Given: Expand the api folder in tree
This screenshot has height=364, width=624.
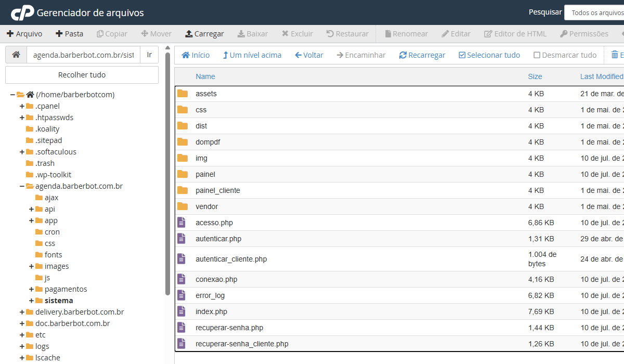Looking at the screenshot, I should (x=32, y=209).
